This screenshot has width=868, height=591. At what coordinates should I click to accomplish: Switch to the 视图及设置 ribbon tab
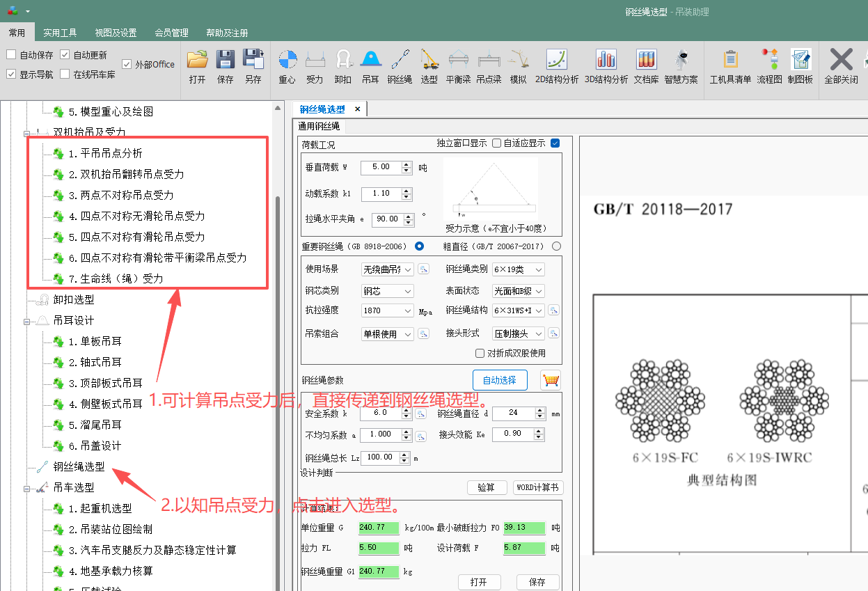116,33
